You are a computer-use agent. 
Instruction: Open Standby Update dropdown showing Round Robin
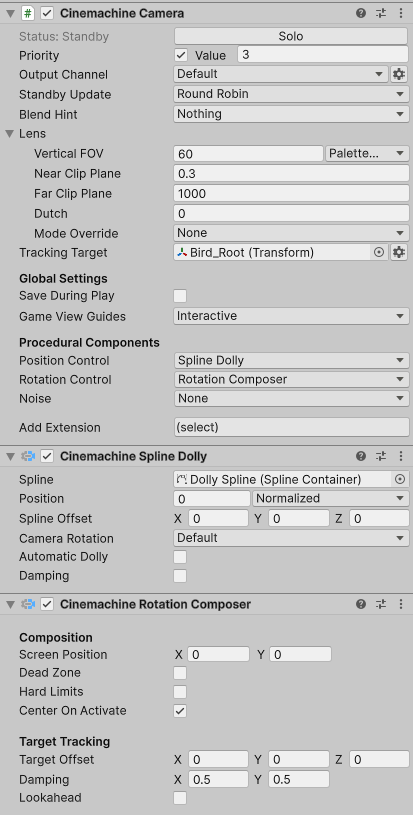291,94
